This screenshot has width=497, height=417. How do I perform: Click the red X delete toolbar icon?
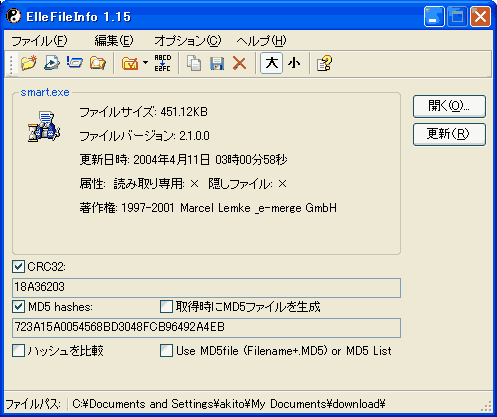[x=239, y=63]
